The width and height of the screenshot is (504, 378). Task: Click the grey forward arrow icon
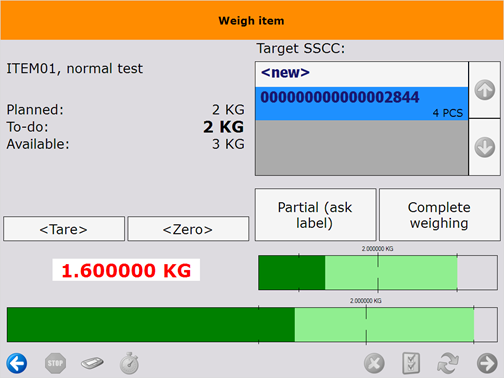point(487,363)
